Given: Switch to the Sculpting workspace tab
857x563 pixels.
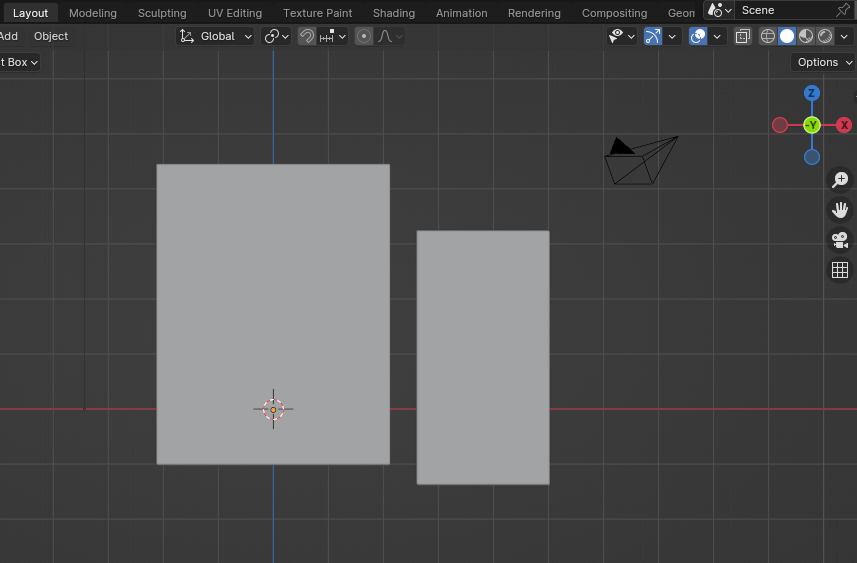Looking at the screenshot, I should point(162,13).
